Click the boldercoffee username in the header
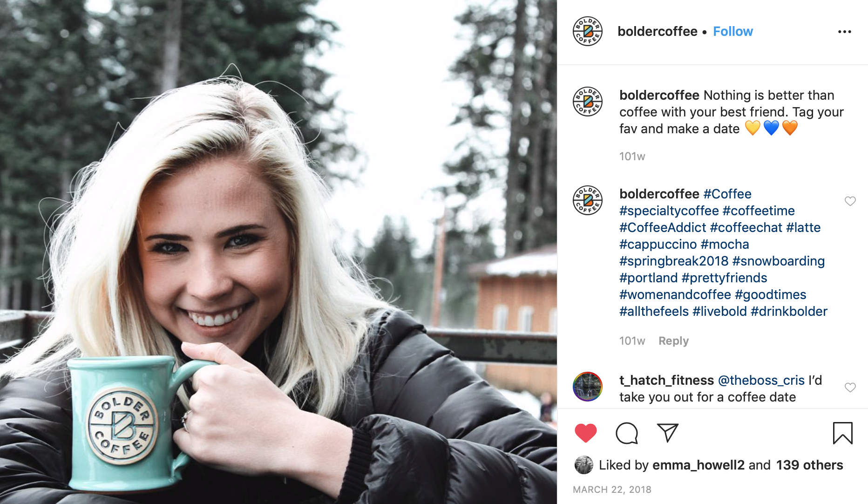 coord(657,31)
